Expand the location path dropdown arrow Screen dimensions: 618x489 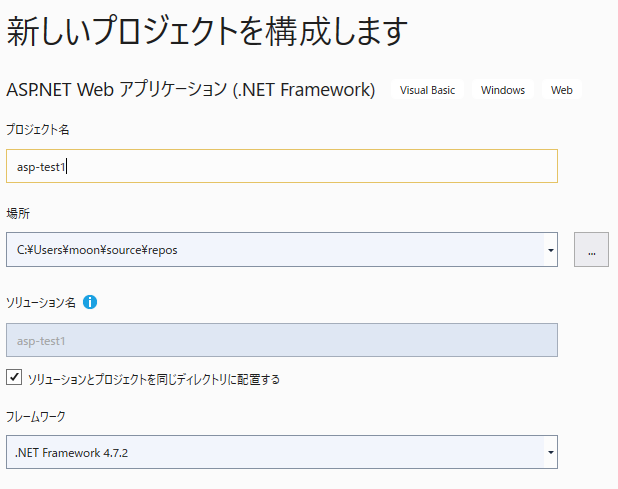551,250
